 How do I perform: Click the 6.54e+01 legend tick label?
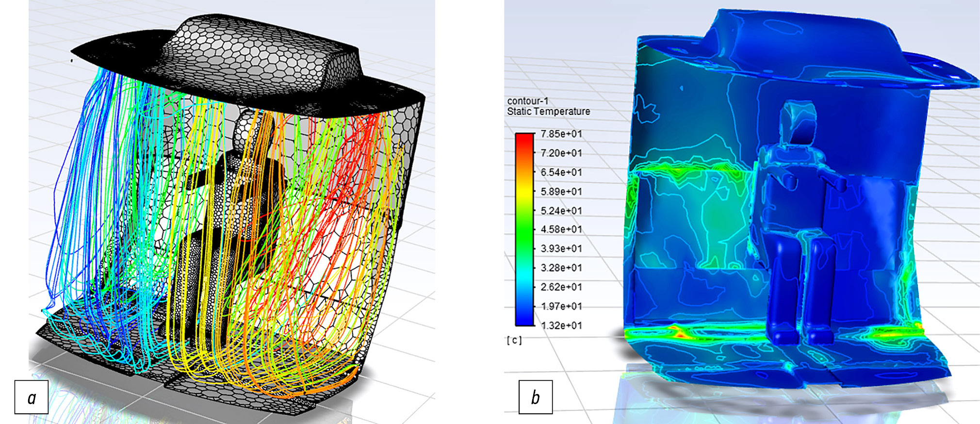(x=561, y=172)
